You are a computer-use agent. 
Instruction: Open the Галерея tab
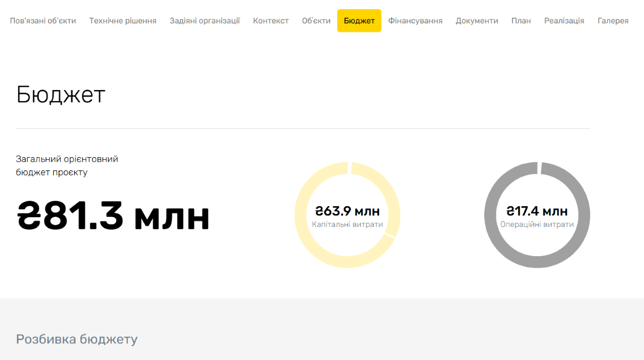[613, 21]
